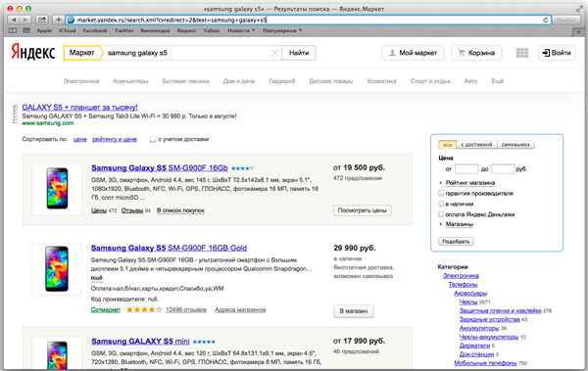Click the reload icon in address bar
This screenshot has height=371, width=588.
point(546,20)
